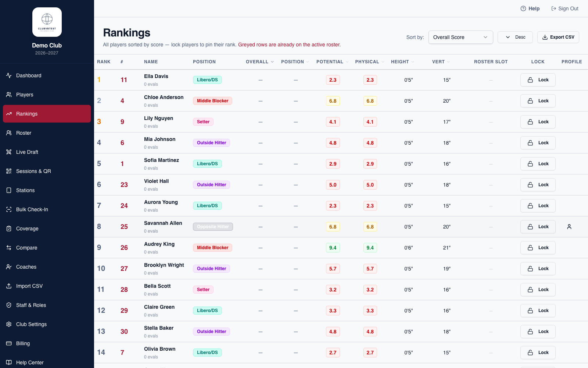Click the Sign Out link
Image resolution: width=588 pixels, height=368 pixels.
[x=565, y=8]
